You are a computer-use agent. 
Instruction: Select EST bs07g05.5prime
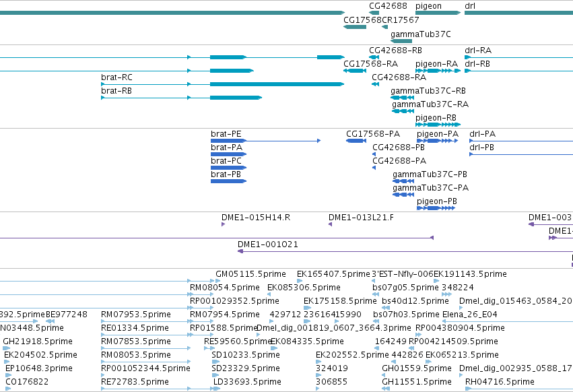pos(405,288)
